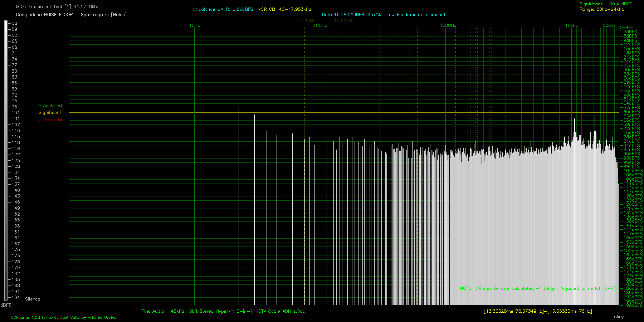Select the 'Comparison NOISE FLOOR – Spectrogram [Noise]' heading
This screenshot has height=322, width=644.
(71, 15)
